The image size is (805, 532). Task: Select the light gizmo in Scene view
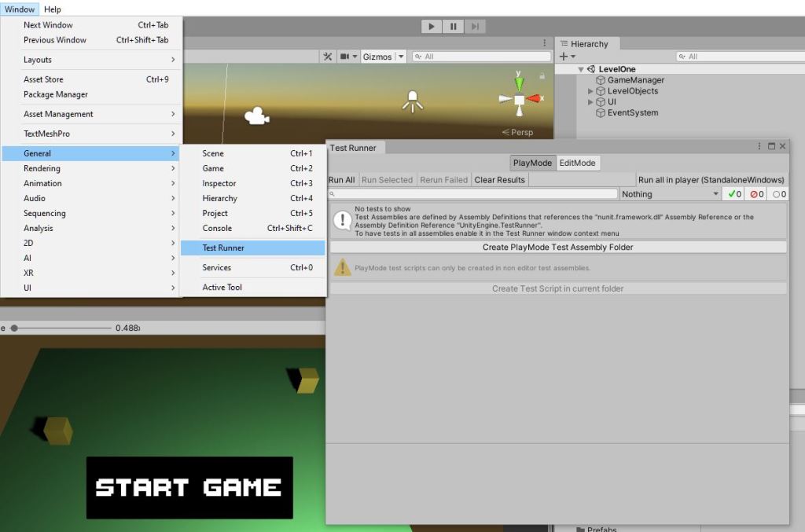click(412, 101)
